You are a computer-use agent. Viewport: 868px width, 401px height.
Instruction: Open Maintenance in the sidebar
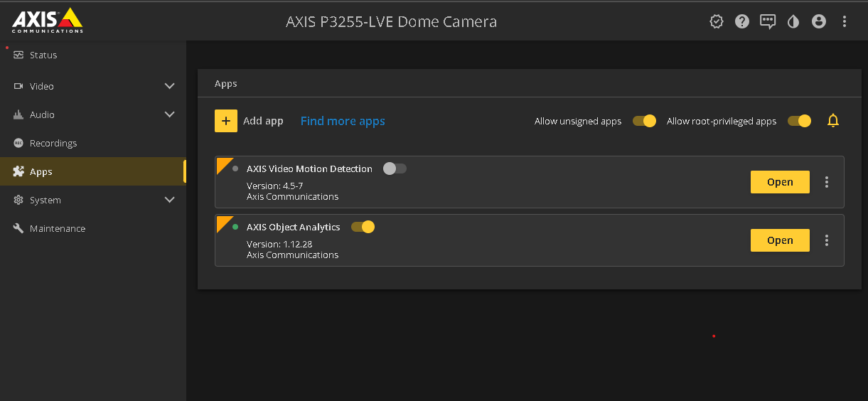[x=93, y=228]
